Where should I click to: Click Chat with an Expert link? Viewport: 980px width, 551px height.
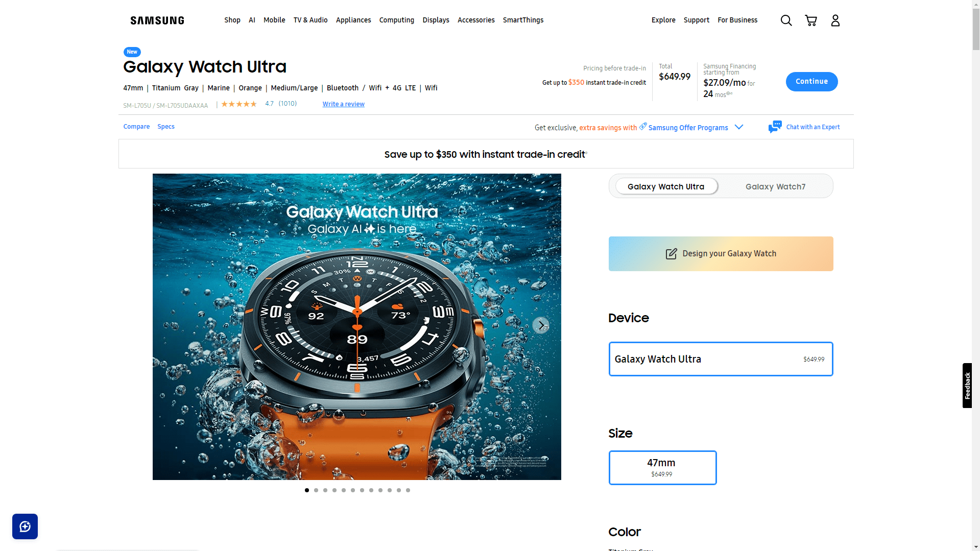[812, 127]
